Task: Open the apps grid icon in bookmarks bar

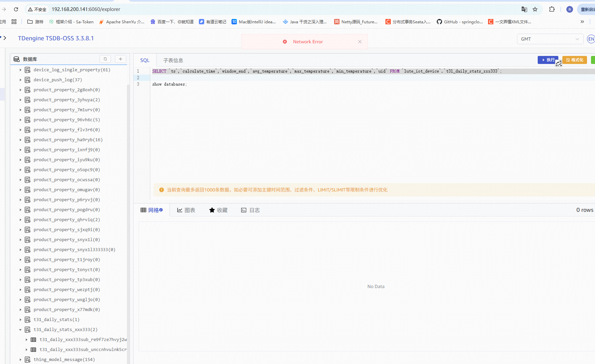Action: (x=14, y=22)
